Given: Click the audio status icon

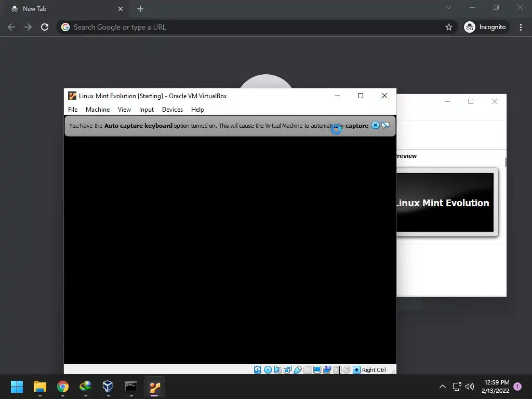Looking at the screenshot, I should [277, 370].
